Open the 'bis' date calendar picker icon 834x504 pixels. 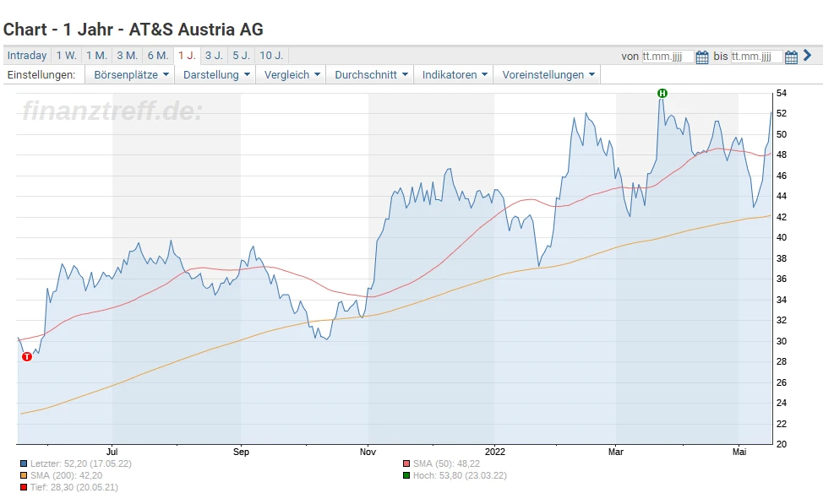pyautogui.click(x=791, y=57)
